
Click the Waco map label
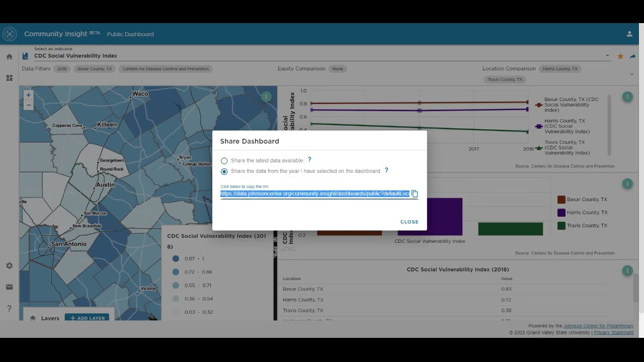[x=140, y=94]
